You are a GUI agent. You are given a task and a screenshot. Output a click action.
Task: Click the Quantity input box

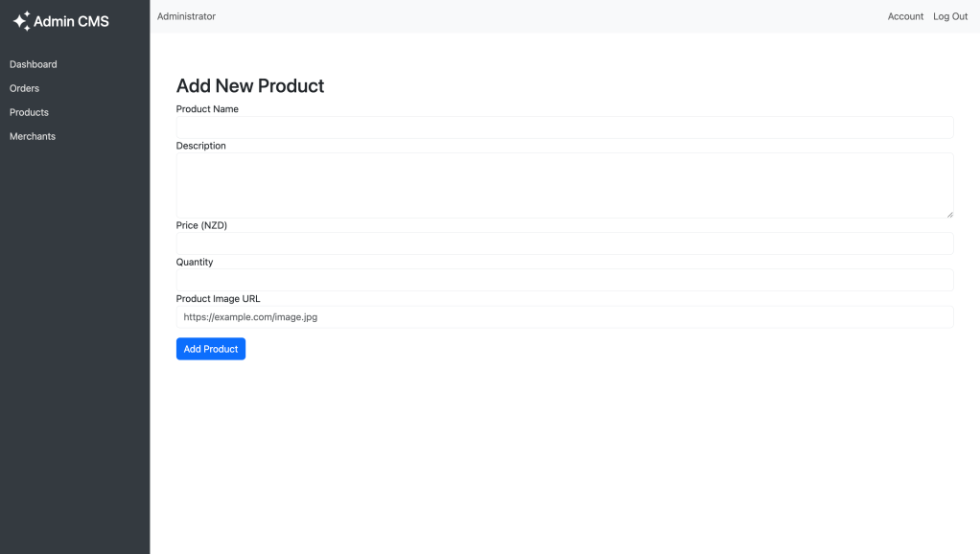pyautogui.click(x=564, y=280)
